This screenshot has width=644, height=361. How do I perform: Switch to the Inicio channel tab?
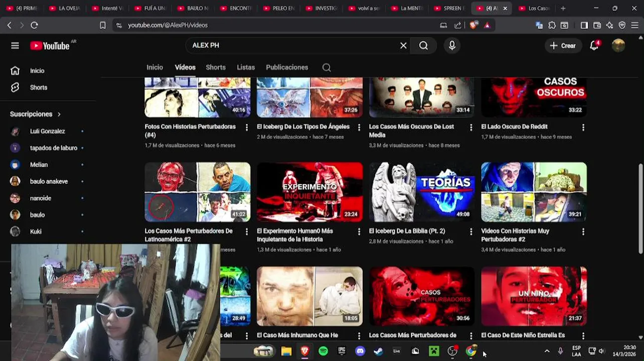(154, 67)
